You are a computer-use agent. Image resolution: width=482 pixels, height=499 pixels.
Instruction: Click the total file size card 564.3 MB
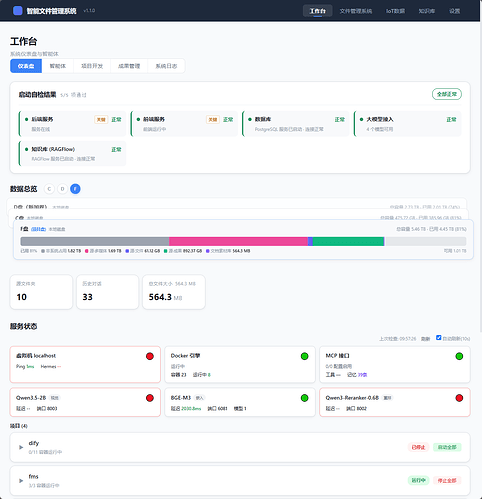point(174,292)
